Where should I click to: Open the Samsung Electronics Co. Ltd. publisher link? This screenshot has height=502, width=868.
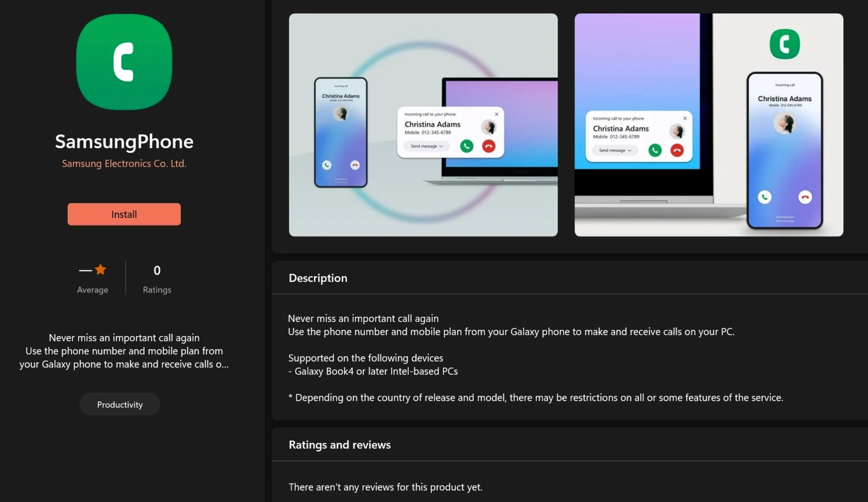[124, 163]
